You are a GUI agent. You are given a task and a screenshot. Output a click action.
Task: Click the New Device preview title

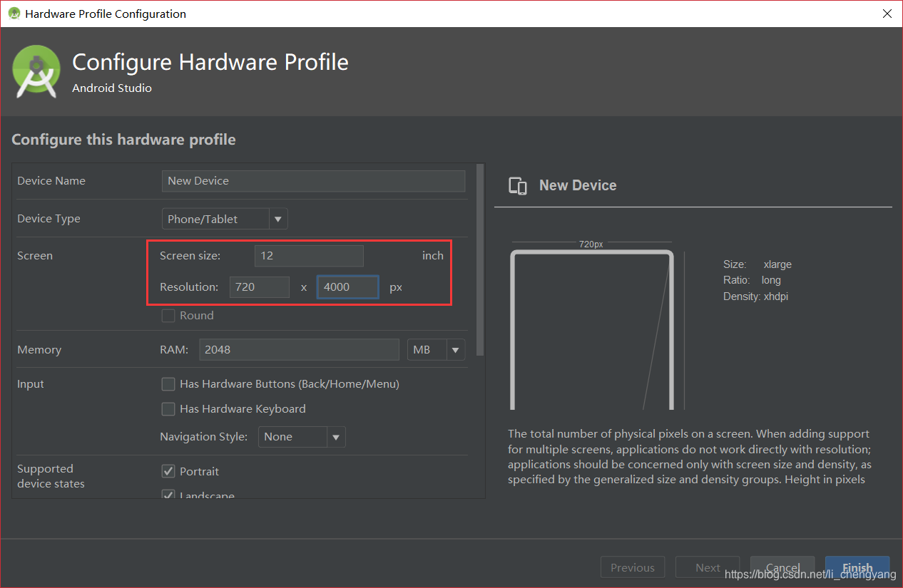(578, 185)
